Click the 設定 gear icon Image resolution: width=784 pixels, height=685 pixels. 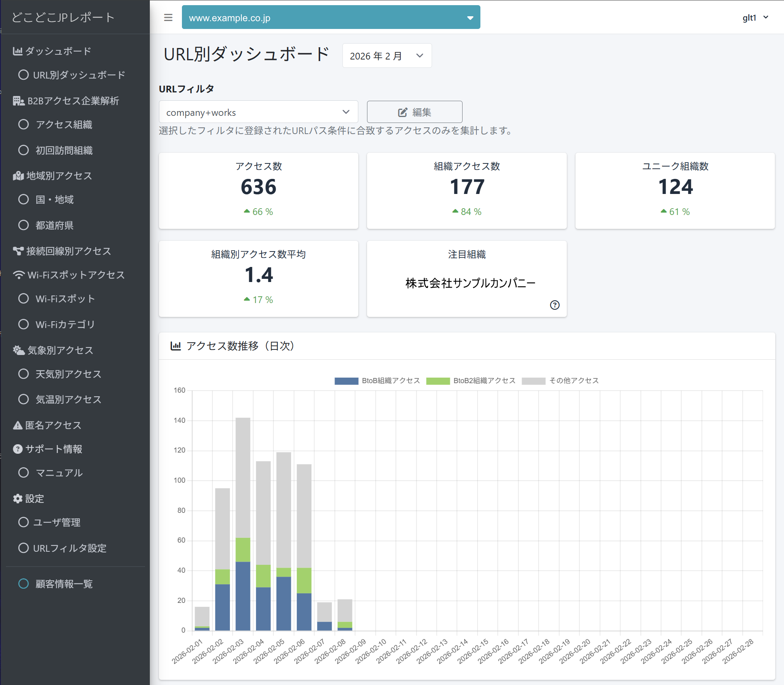(17, 499)
